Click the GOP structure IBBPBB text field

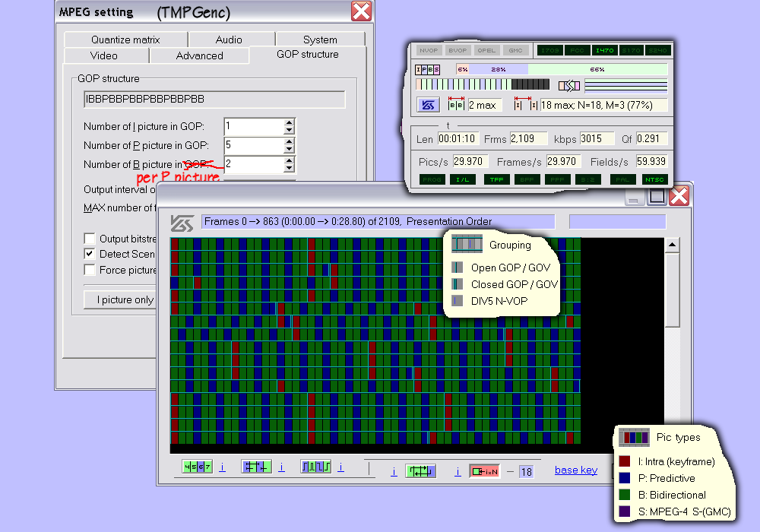[214, 99]
